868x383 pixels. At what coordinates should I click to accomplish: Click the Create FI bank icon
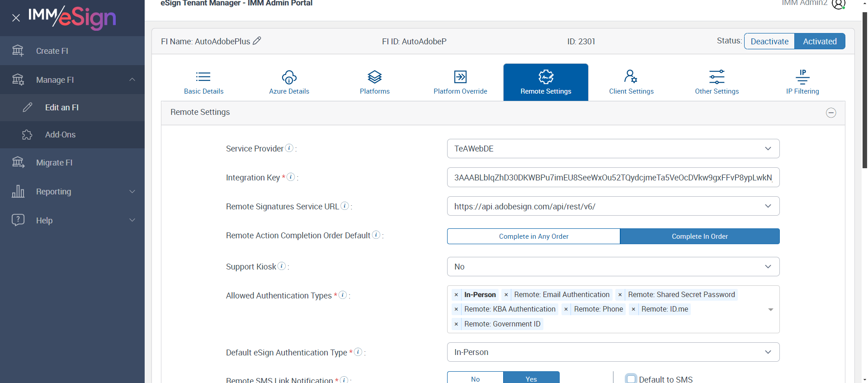point(18,51)
